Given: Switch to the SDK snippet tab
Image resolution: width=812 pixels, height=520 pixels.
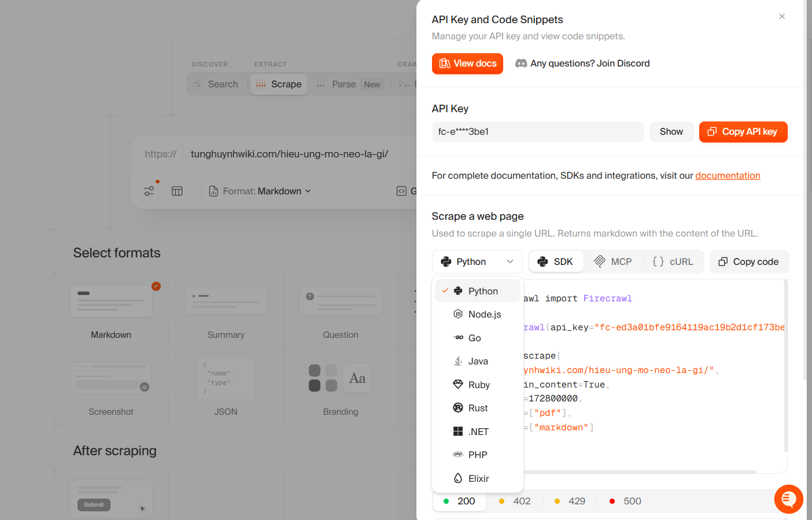Looking at the screenshot, I should point(556,262).
